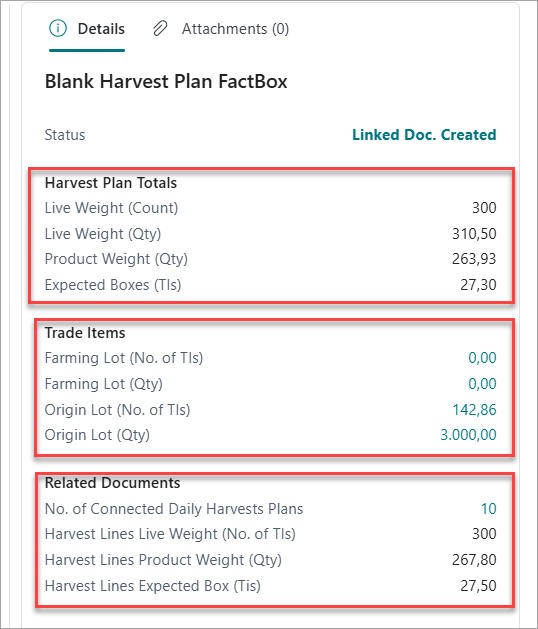Open Connected Daily Harvests Plans count 10
The image size is (538, 629).
[x=489, y=509]
